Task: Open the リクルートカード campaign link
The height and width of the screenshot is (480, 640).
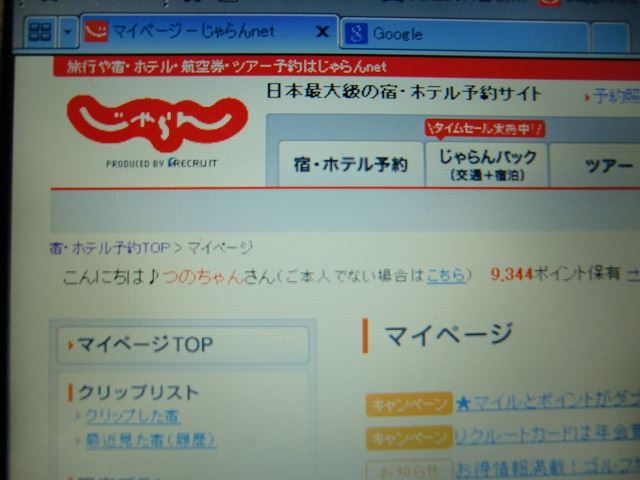Action: coord(548,436)
